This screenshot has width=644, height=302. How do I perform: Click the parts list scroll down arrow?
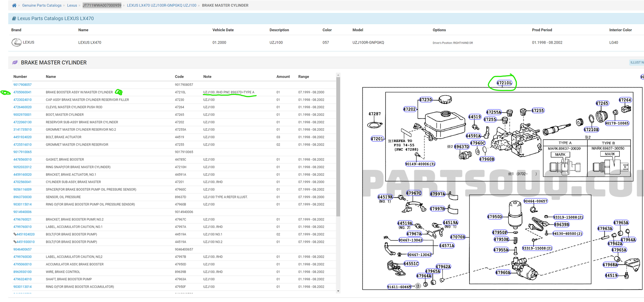(x=338, y=291)
